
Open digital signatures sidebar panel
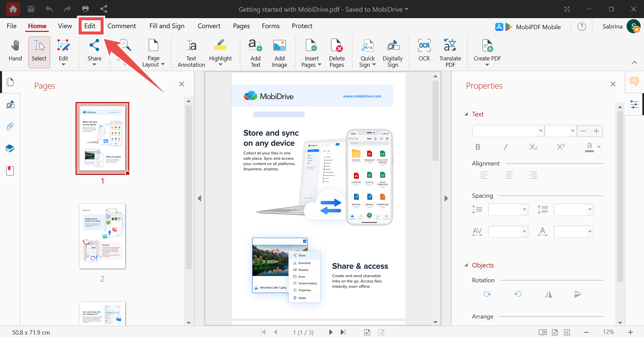[x=10, y=104]
